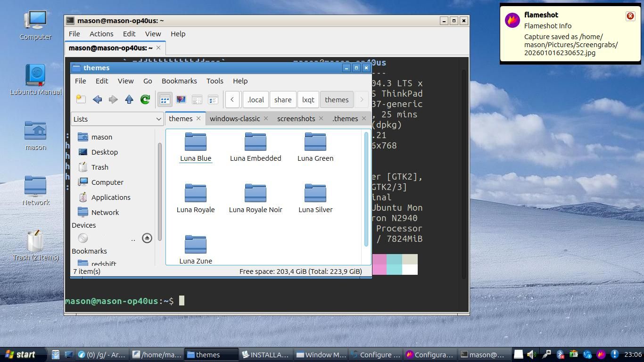The height and width of the screenshot is (362, 644).
Task: Go up to parent folder with up arrow
Action: pos(129,99)
